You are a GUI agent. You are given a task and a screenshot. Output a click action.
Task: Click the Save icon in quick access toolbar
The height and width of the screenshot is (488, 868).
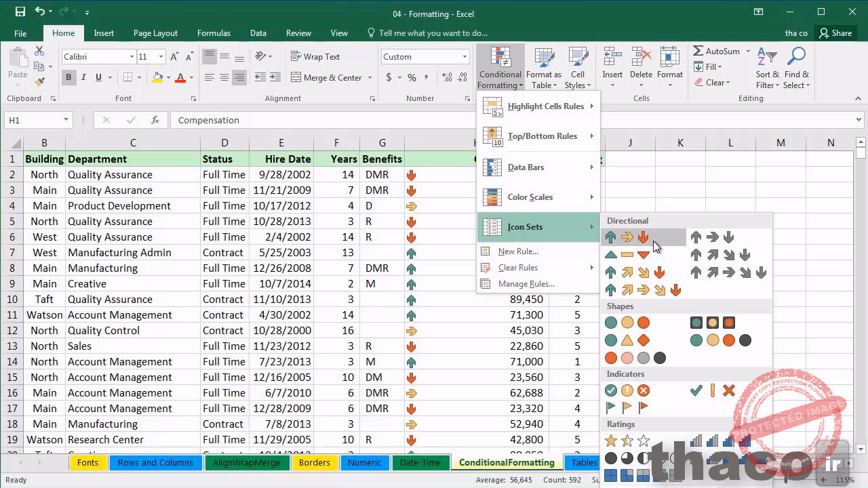[x=20, y=12]
